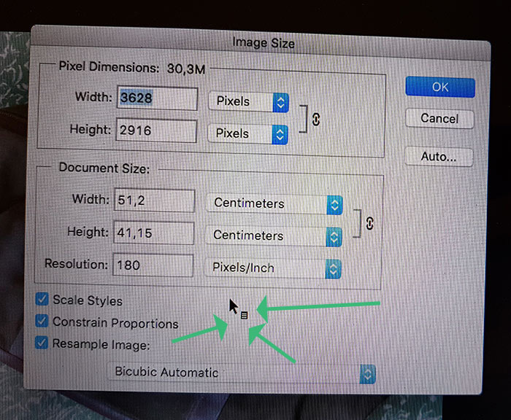Open the Pixels/Inch resolution units dropdown
The image size is (511, 420).
(x=273, y=268)
